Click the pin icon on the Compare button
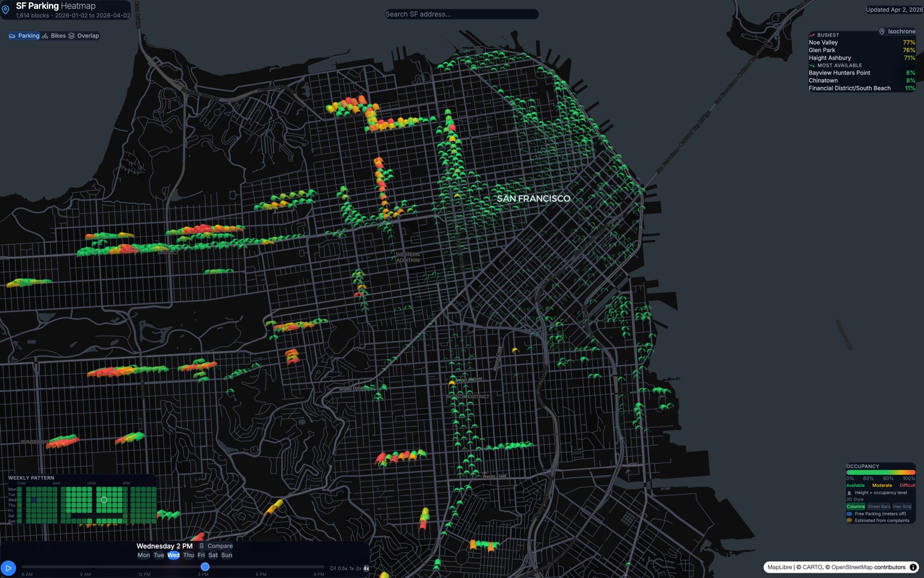This screenshot has height=578, width=924. (202, 546)
